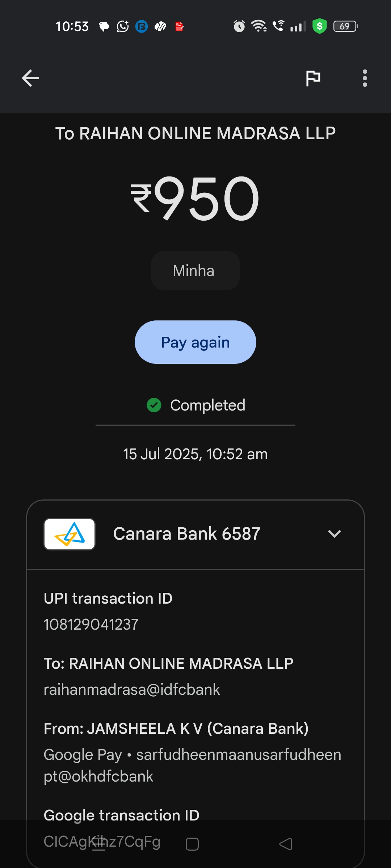Tap the Canara Bank logo

(70, 534)
